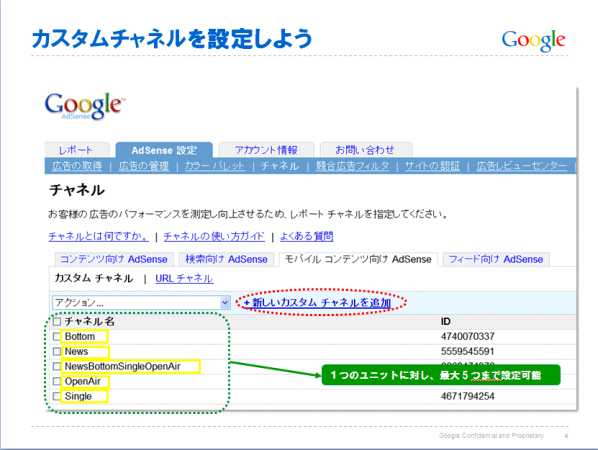Open 広告レビューセンター submenu link
Viewport: 598px width, 450px height.
[521, 166]
